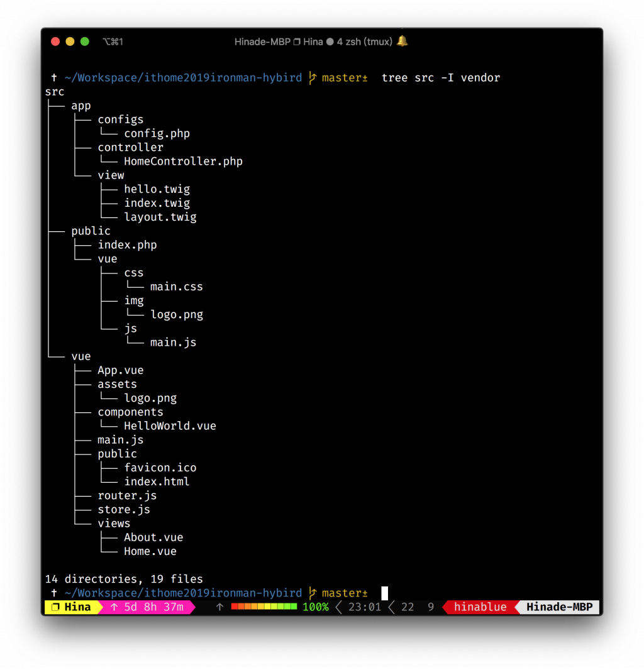Click 'logo.png' under img
Viewport: 644px width, 670px height.
click(x=177, y=314)
